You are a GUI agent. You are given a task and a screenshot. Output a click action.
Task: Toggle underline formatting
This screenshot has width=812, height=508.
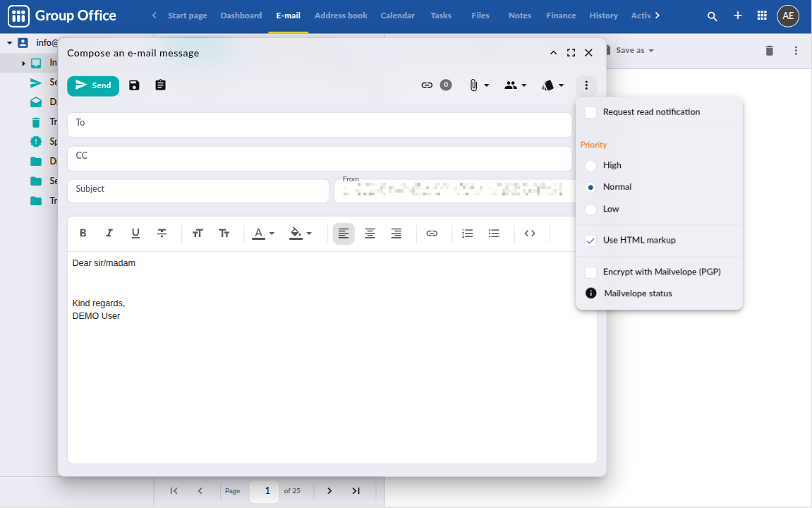pos(135,234)
